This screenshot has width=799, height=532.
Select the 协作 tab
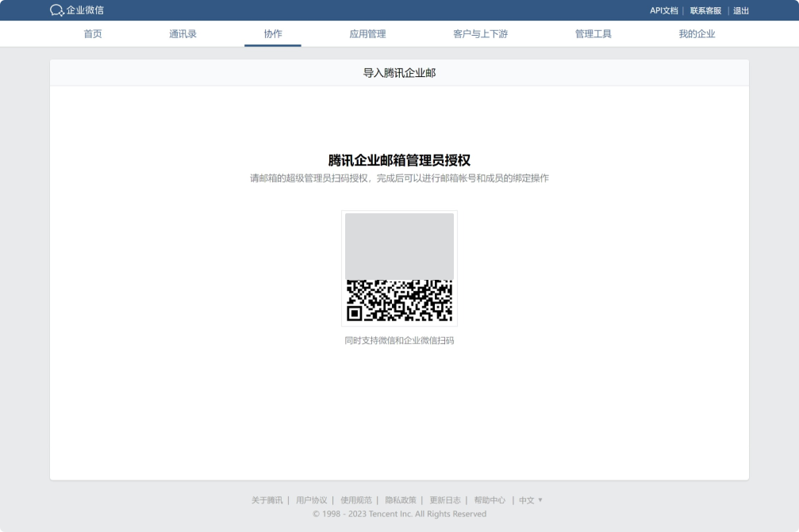[x=273, y=34]
